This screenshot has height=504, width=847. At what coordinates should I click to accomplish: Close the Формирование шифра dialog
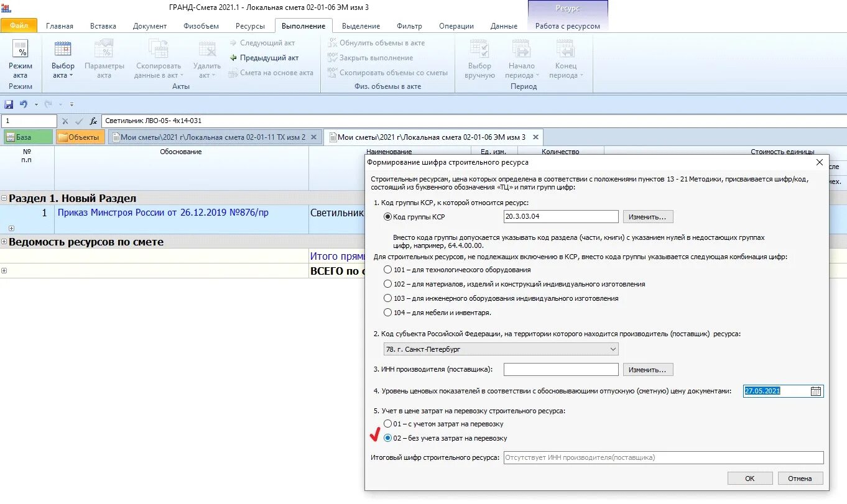[x=819, y=162]
